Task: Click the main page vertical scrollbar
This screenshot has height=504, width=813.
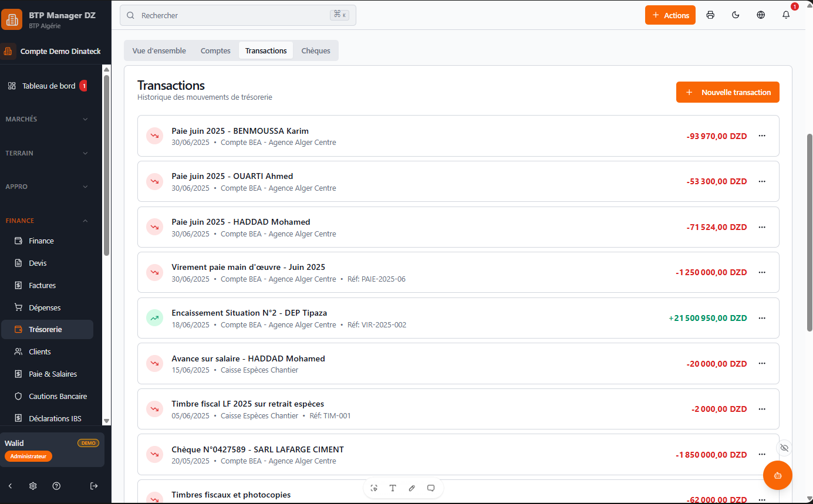Action: [809, 232]
